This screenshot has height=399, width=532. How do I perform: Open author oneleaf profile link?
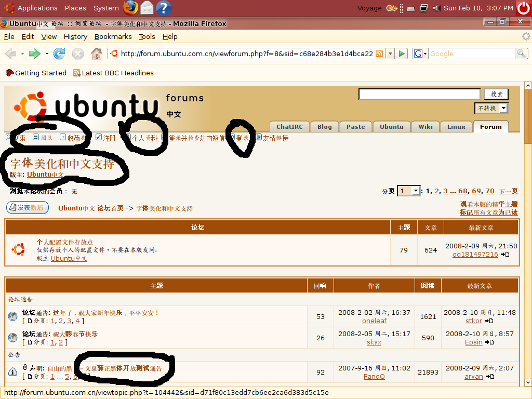[x=374, y=321]
